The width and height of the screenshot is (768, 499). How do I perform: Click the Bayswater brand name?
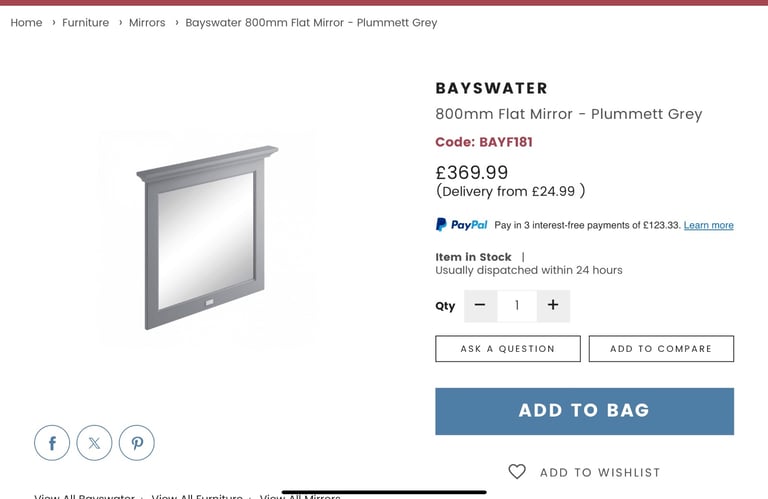492,88
